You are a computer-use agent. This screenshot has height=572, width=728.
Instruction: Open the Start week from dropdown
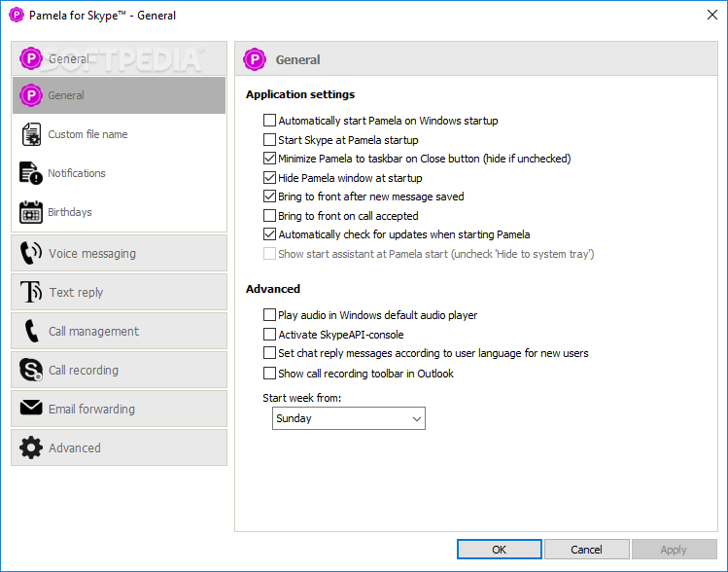pyautogui.click(x=349, y=418)
